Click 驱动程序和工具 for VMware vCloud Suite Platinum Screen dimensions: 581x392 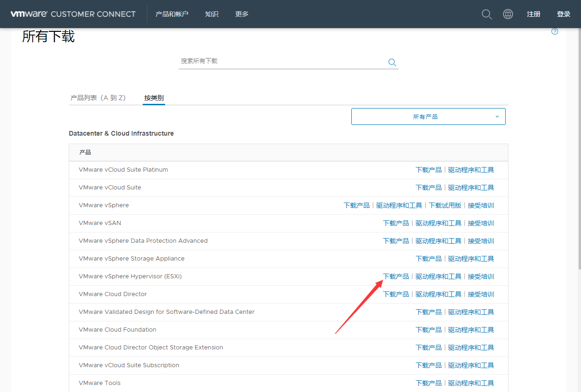click(x=471, y=170)
